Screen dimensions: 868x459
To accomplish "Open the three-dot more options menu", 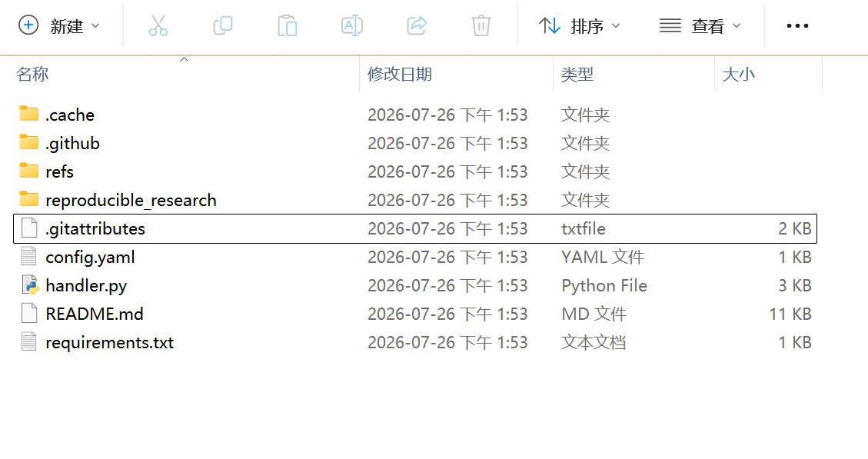I will point(797,25).
